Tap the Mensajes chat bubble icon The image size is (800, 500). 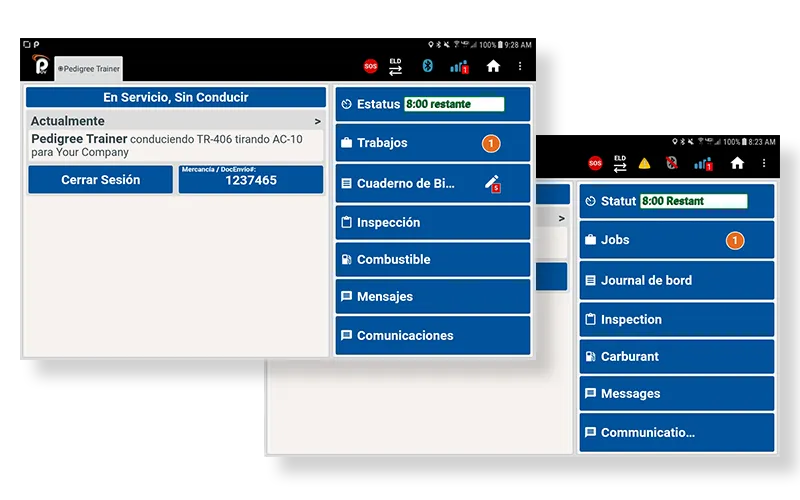tap(346, 296)
